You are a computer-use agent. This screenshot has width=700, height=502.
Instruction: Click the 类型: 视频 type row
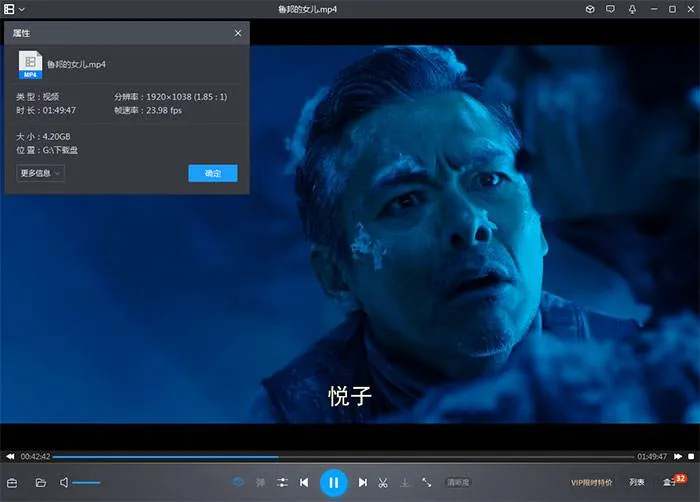[x=38, y=96]
